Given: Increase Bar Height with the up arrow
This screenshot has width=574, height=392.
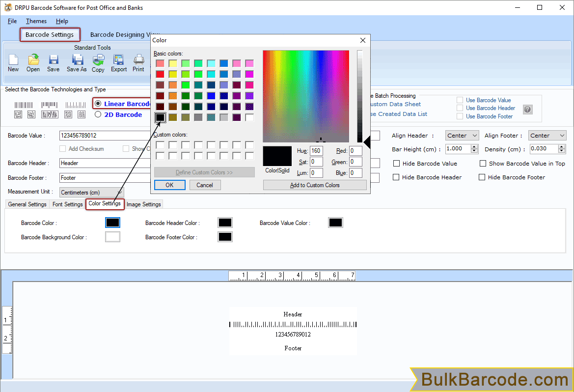Looking at the screenshot, I should click(x=474, y=146).
